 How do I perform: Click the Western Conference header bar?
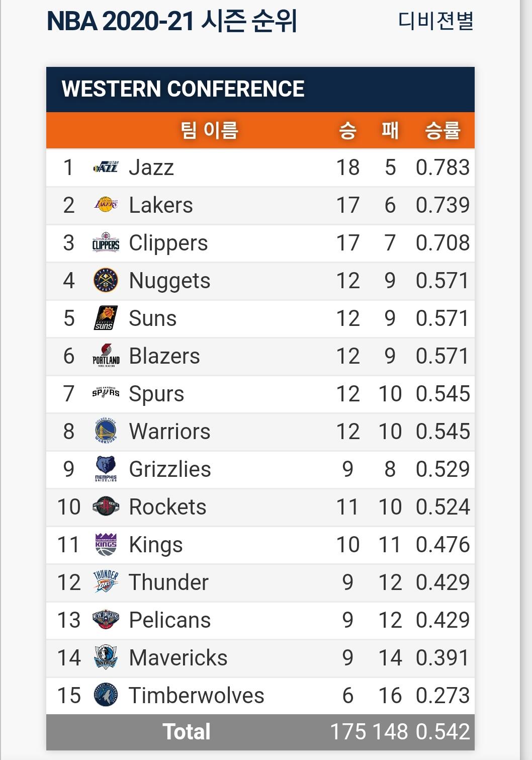(x=260, y=89)
